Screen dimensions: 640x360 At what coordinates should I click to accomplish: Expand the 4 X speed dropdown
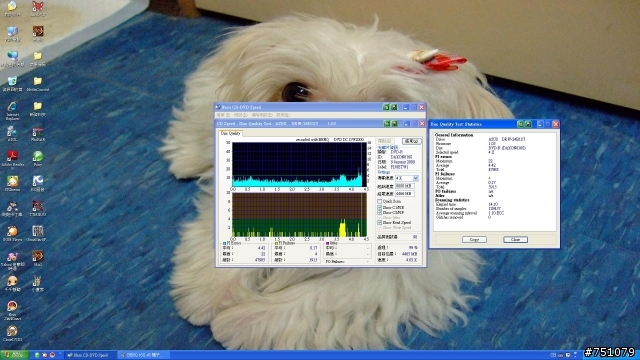pyautogui.click(x=416, y=178)
